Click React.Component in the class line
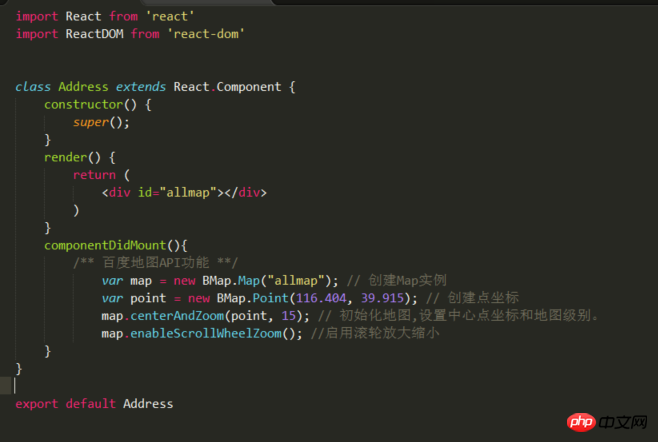Screen dimensions: 658x442 coord(227,87)
